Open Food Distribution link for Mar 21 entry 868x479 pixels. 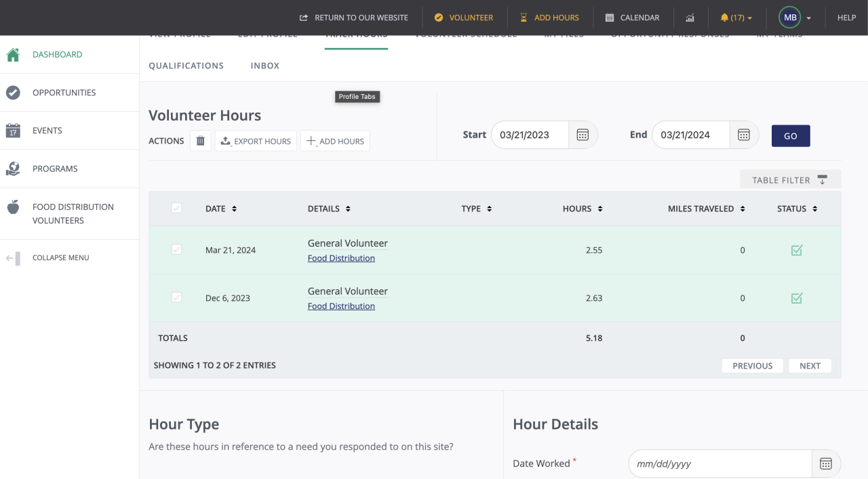341,258
